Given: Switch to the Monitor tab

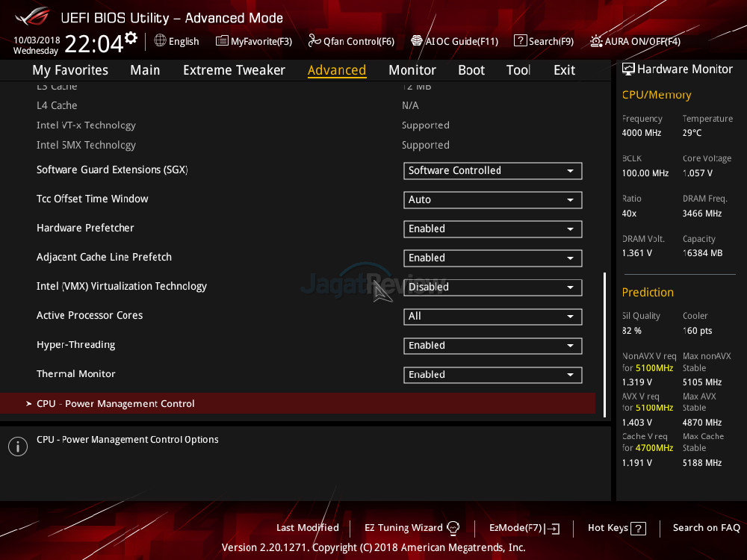Looking at the screenshot, I should [412, 70].
